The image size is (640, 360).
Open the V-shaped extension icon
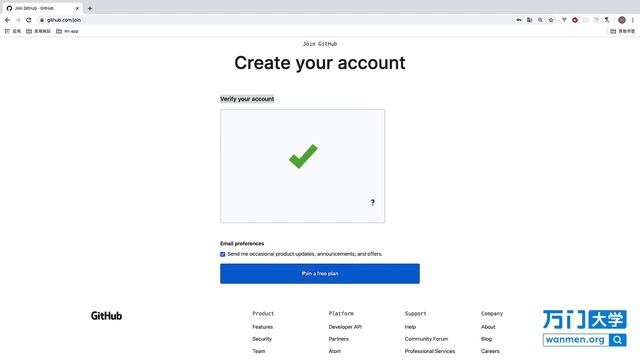coord(564,20)
